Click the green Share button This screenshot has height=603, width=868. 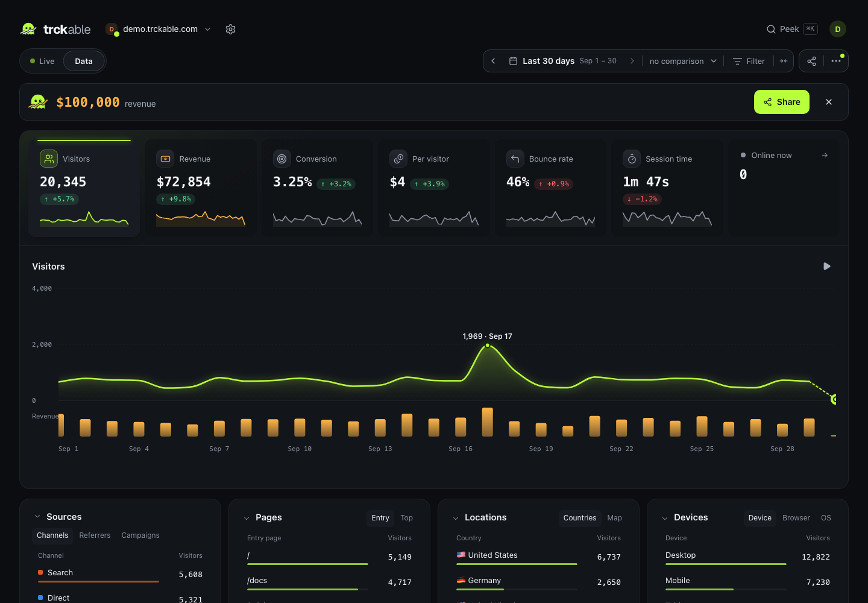782,102
